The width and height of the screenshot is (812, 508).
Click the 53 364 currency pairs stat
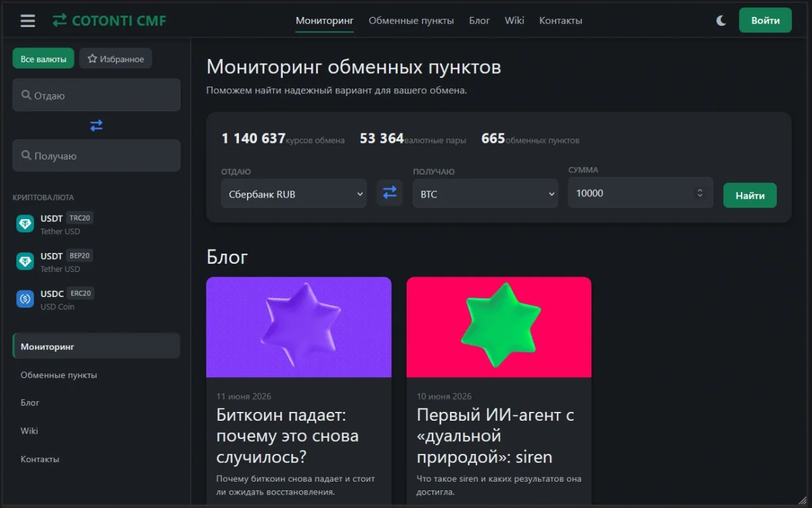[x=413, y=139]
